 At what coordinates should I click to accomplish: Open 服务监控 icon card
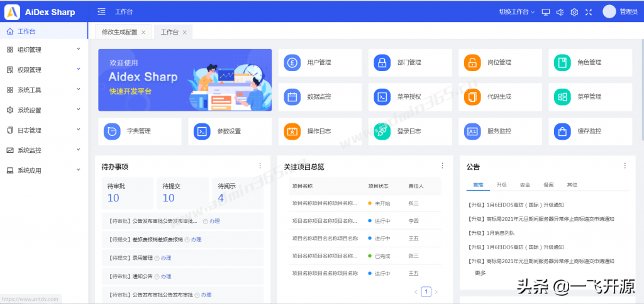500,132
